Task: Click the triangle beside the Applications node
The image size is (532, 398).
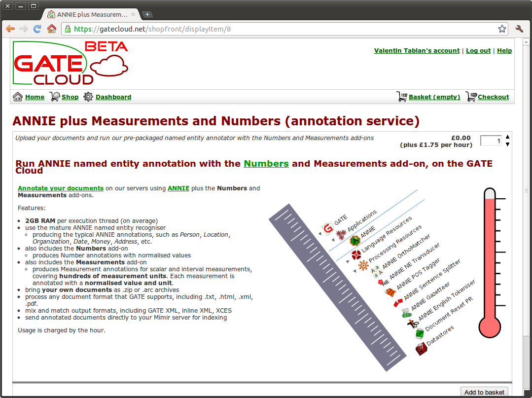Action: [333, 240]
